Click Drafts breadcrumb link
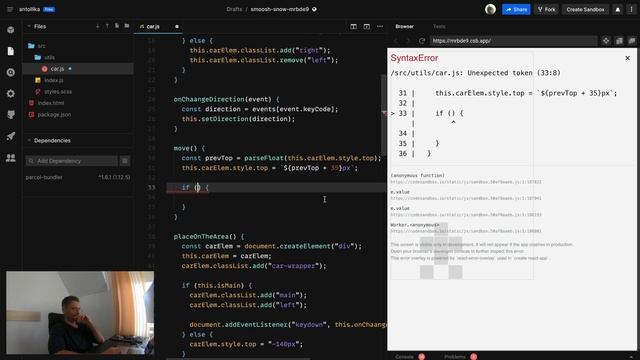 click(x=234, y=9)
